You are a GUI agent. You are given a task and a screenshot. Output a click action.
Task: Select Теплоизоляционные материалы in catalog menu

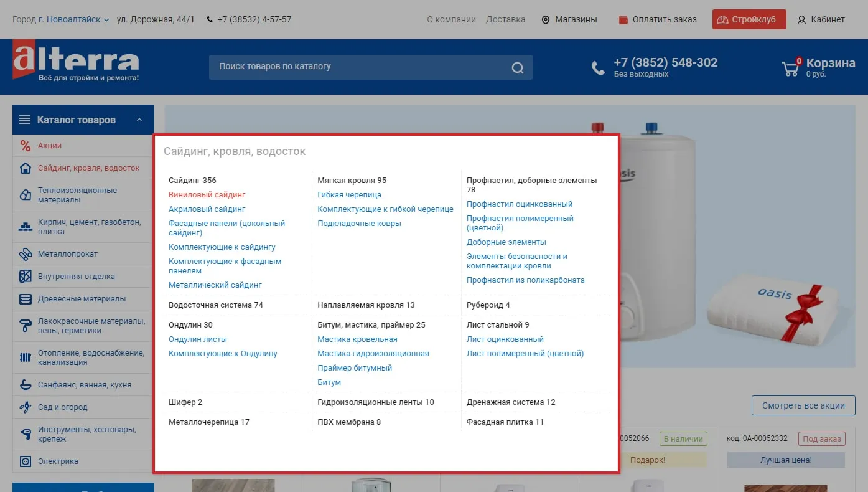pos(77,195)
